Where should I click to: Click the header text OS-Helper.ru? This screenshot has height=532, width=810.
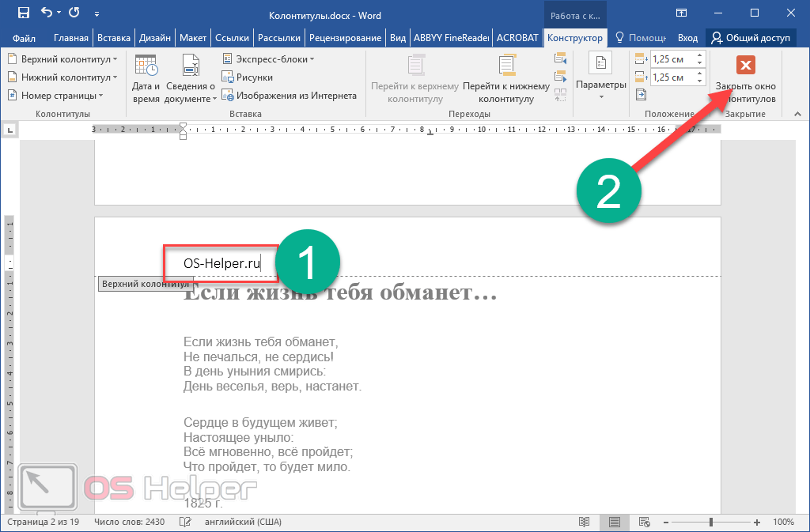pos(221,264)
